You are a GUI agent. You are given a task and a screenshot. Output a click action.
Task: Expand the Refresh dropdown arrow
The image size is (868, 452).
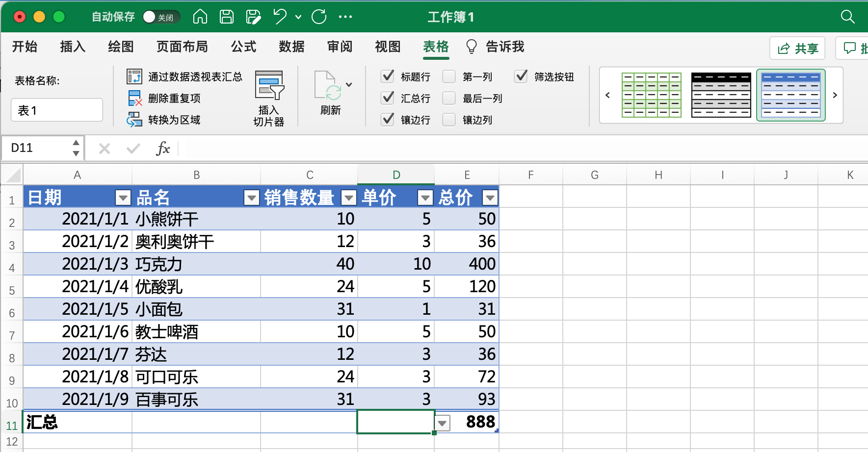tap(349, 84)
